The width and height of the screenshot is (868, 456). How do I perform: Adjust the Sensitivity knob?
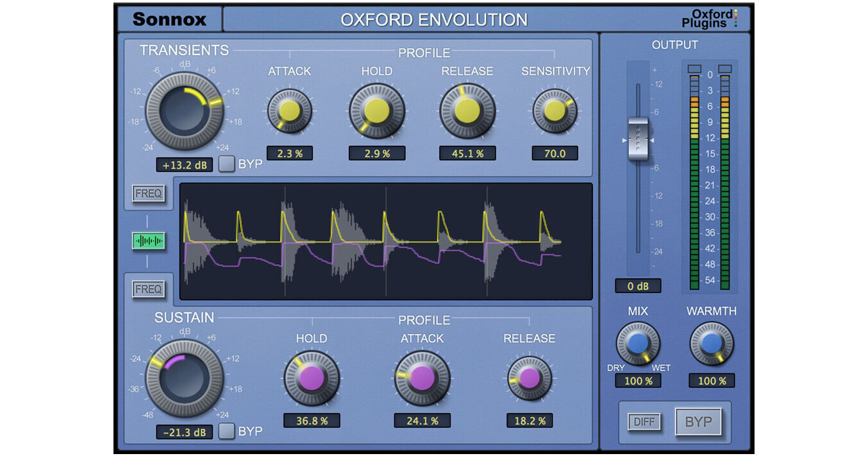555,110
